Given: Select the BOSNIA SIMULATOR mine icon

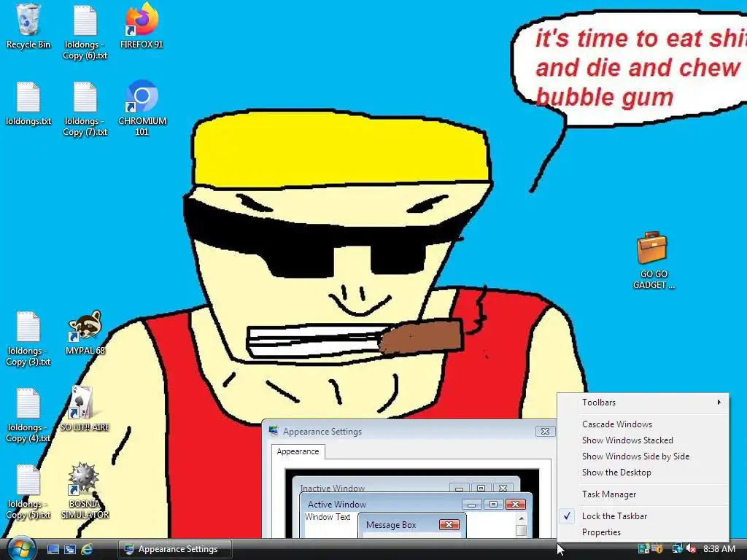Looking at the screenshot, I should point(83,478).
